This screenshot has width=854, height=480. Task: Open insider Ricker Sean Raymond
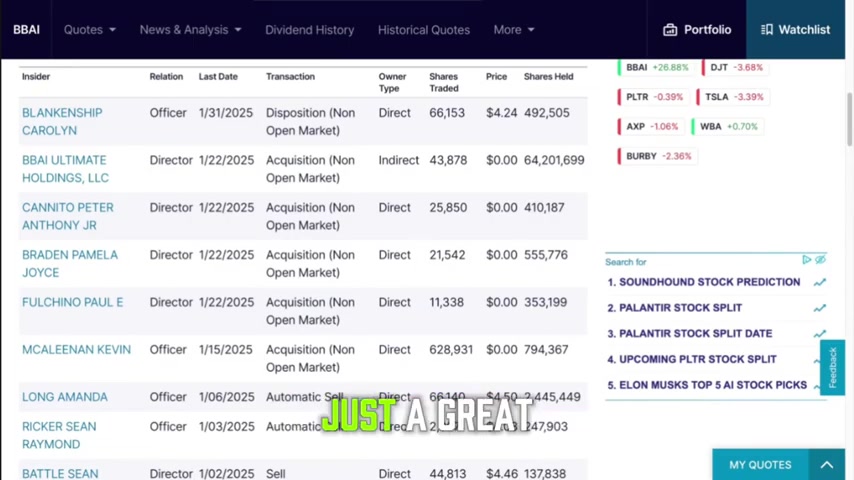coord(59,435)
